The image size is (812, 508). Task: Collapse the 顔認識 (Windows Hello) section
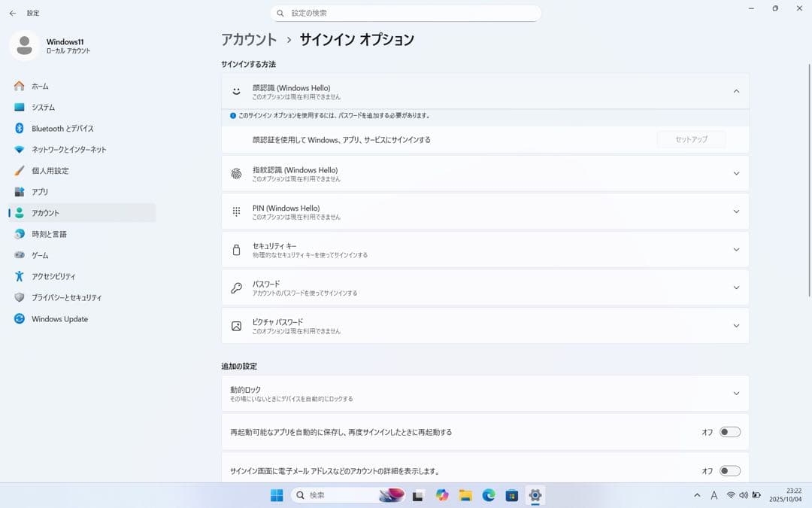click(735, 90)
